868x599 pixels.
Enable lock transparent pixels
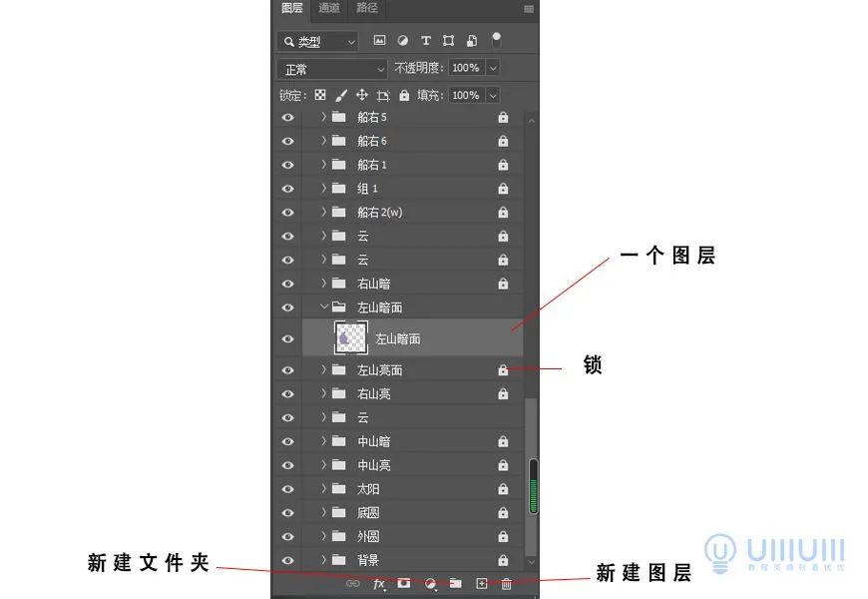click(317, 95)
